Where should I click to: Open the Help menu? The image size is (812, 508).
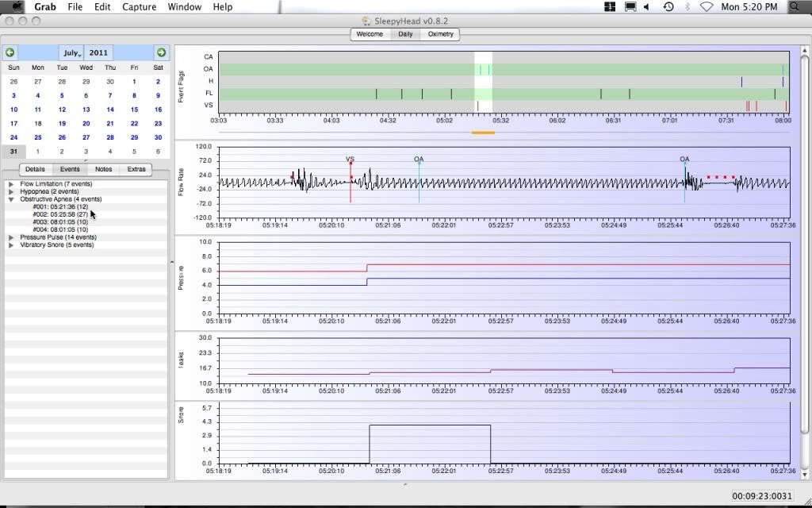(223, 6)
